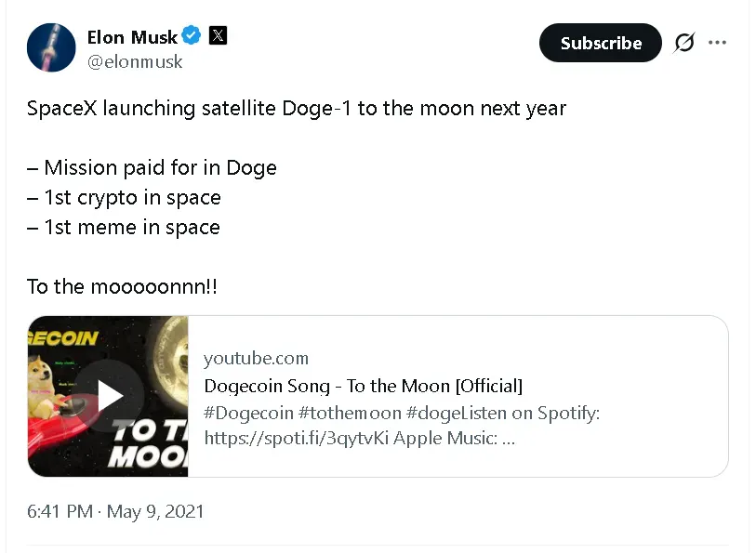756x553 pixels.
Task: Click the play icon on the video preview
Action: click(x=109, y=395)
